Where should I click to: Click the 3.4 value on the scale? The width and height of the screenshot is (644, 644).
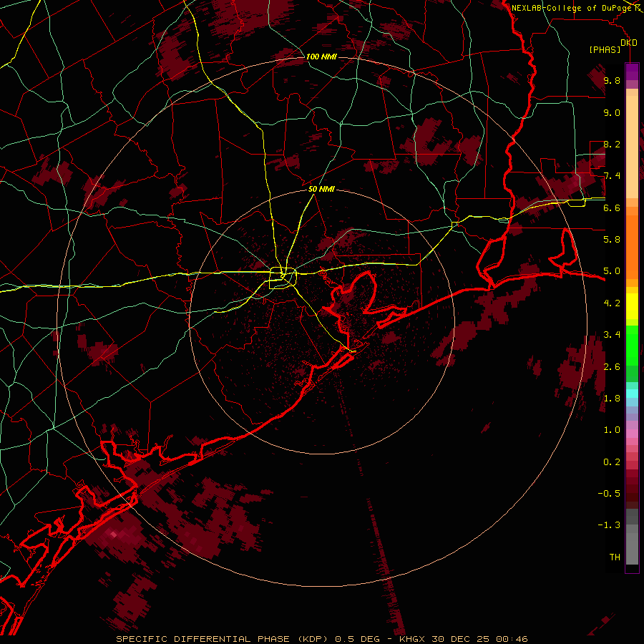[612, 335]
